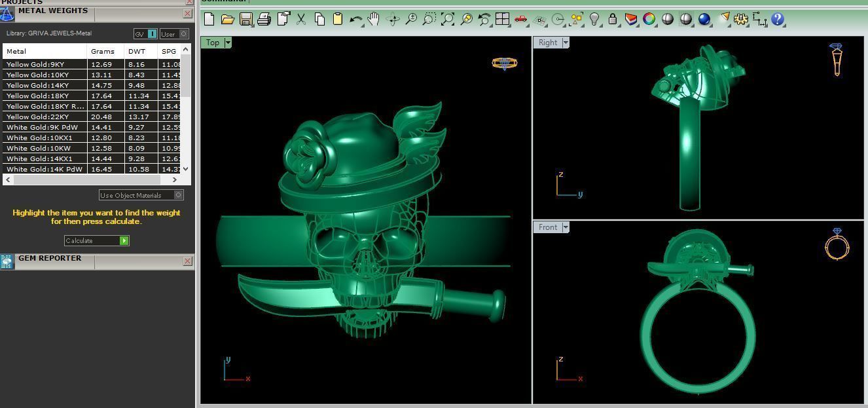
Task: Click the Calculate button
Action: click(97, 240)
